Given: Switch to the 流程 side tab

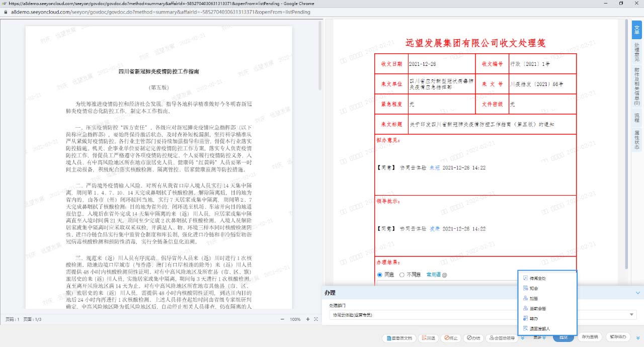Looking at the screenshot, I should [637, 118].
